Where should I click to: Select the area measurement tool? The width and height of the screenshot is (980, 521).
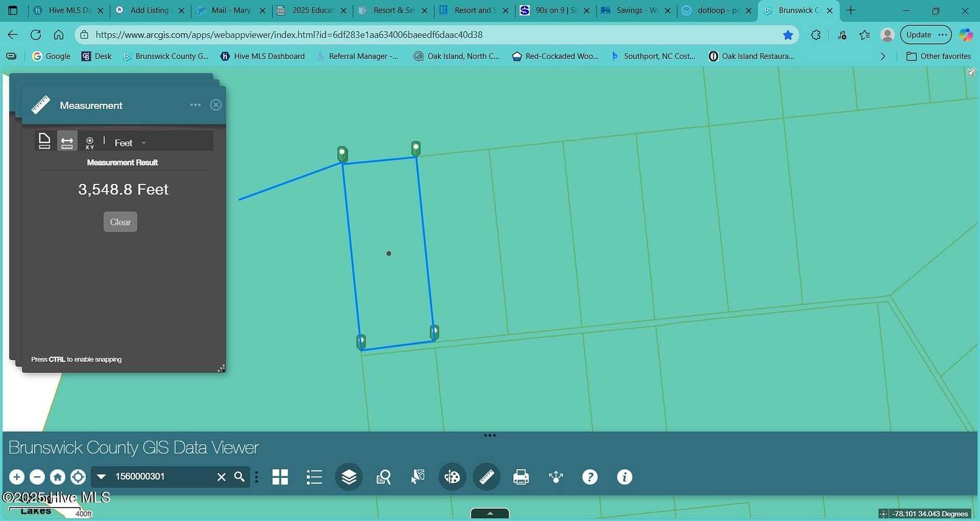click(44, 141)
